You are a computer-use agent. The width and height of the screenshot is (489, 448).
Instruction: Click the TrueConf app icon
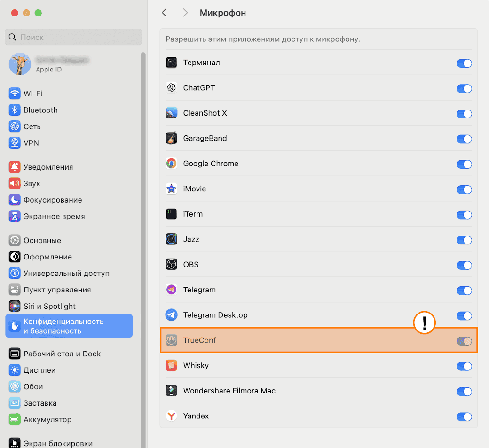point(171,340)
